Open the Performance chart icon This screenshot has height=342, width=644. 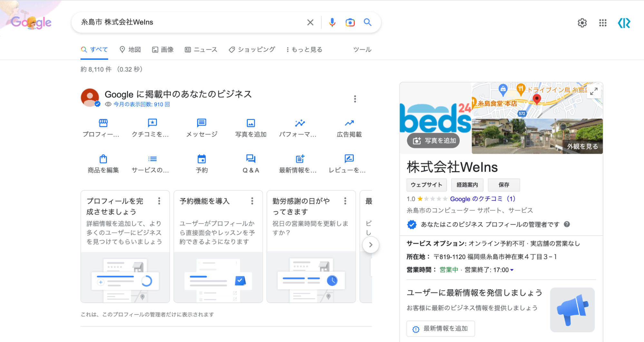pyautogui.click(x=299, y=123)
